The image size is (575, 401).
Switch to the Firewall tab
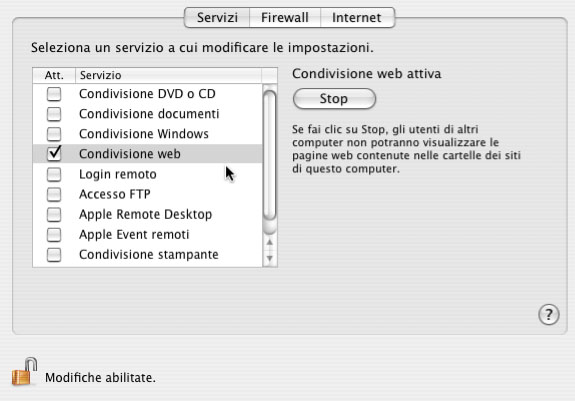click(x=285, y=18)
